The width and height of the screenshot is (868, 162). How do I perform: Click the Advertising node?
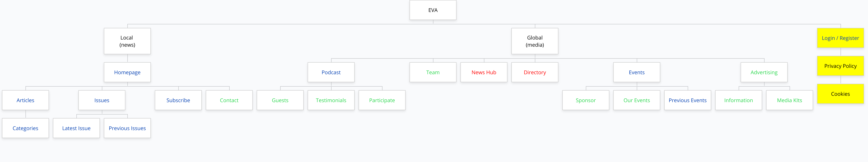click(x=764, y=72)
